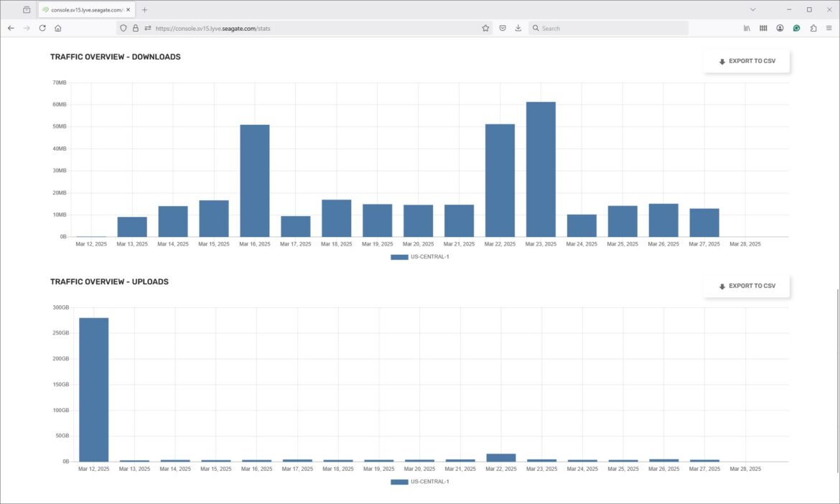Image resolution: width=840 pixels, height=504 pixels.
Task: Close the console.sv15.lyve.seagate.com tab
Action: coord(128,9)
